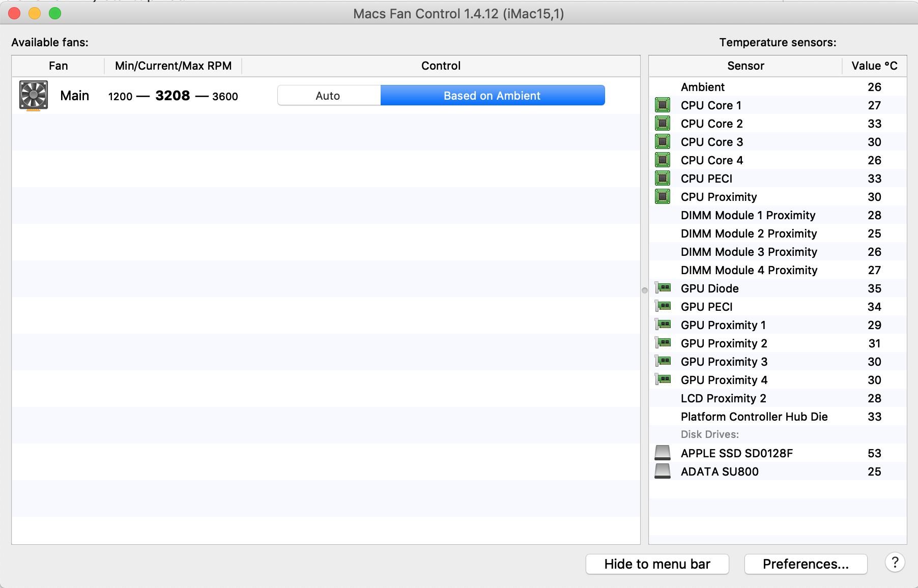Select DIMM Module 4 Proximity row
Image resolution: width=918 pixels, height=588 pixels.
pyautogui.click(x=778, y=270)
